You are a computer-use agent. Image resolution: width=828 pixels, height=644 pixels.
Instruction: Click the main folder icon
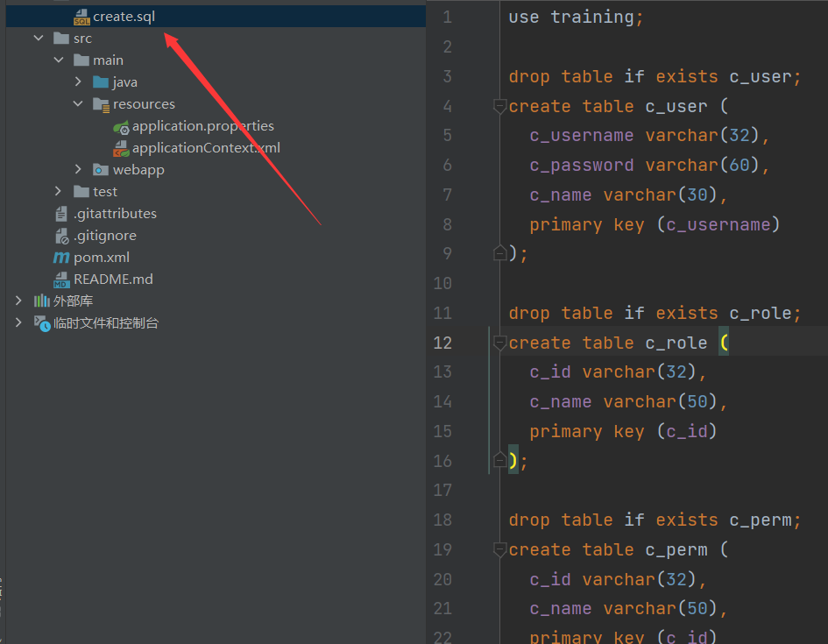click(81, 60)
